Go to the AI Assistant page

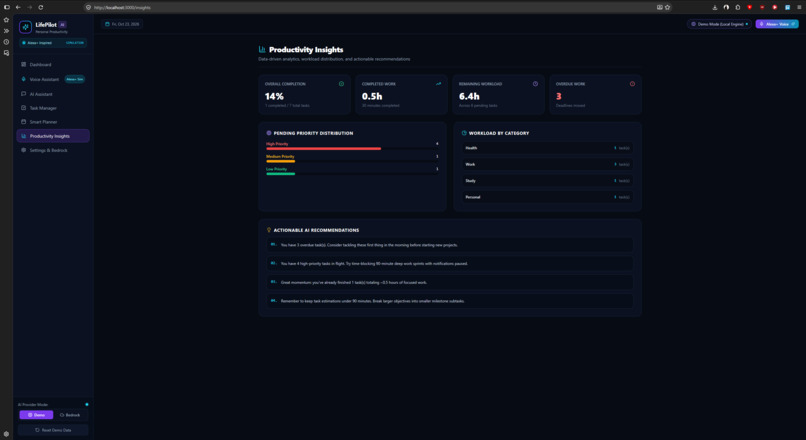53,94
